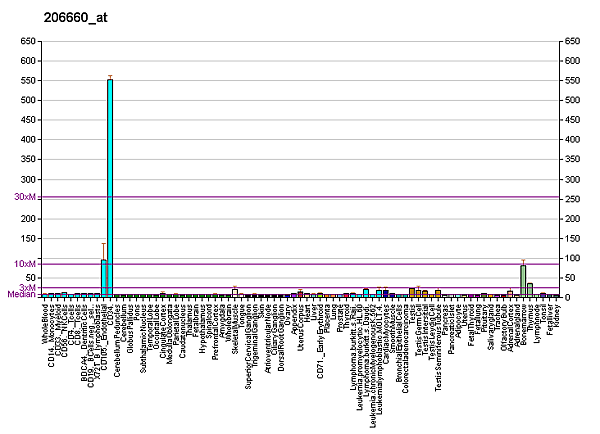This screenshot has height=434, width=600.
Task: Click the 100 tick on right axis
Action: click(x=572, y=258)
